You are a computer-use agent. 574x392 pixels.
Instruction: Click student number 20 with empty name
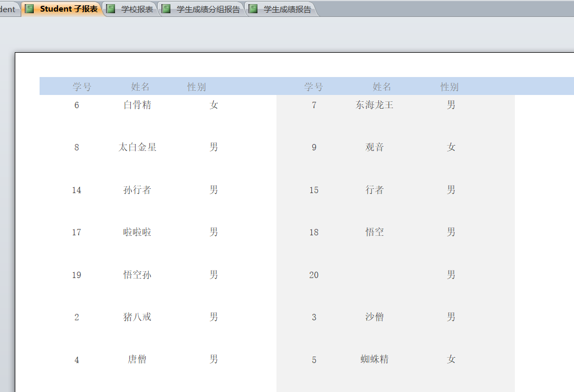click(x=314, y=275)
